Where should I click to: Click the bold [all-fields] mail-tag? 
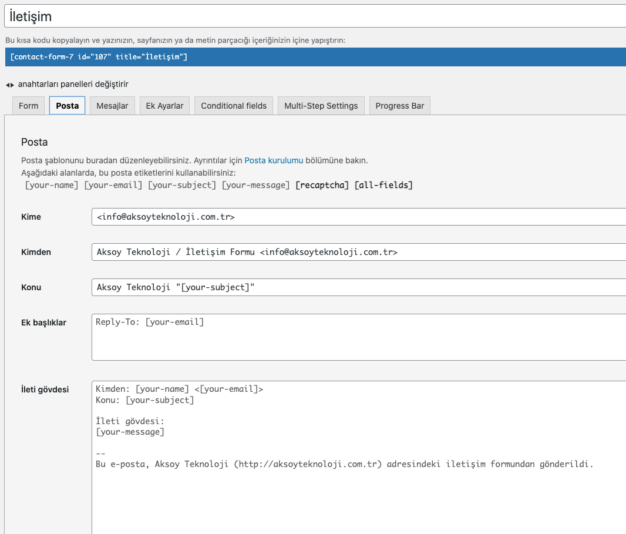pyautogui.click(x=383, y=185)
